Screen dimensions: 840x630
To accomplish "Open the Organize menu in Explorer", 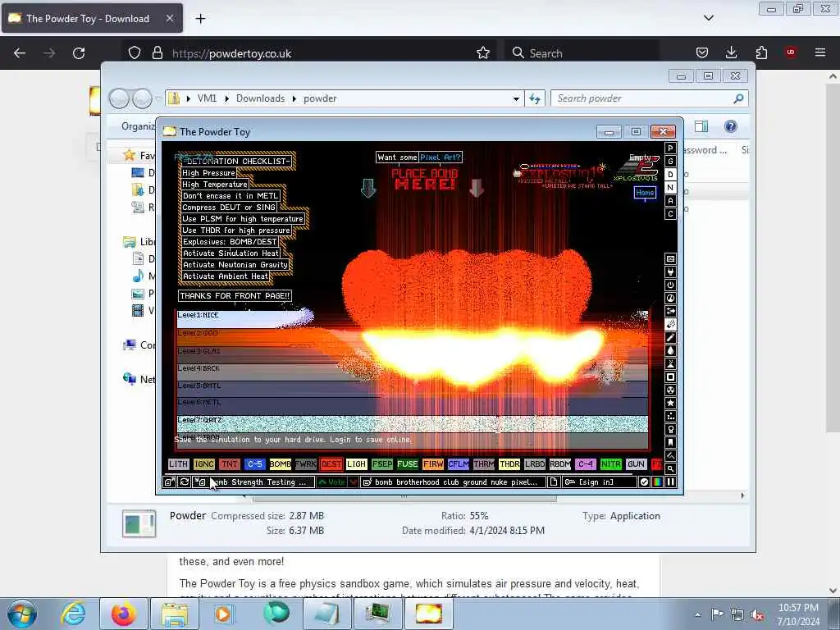I will pos(138,126).
